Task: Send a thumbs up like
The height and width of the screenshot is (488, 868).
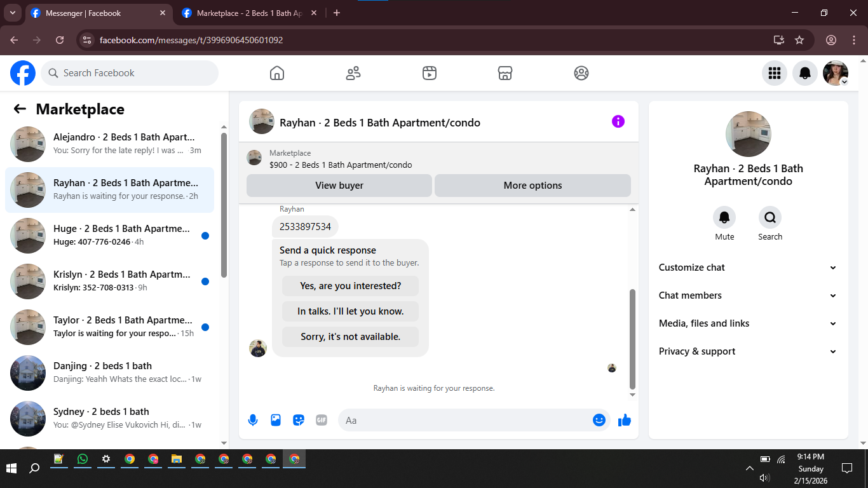Action: click(x=625, y=420)
